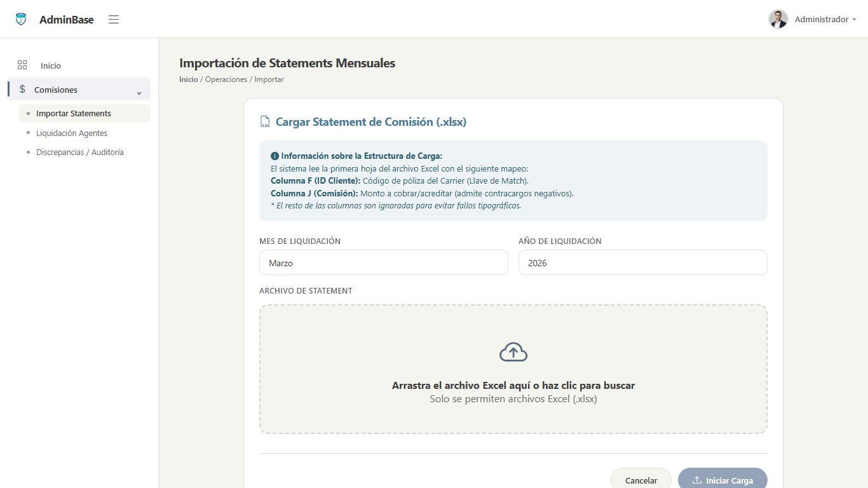Go to Liquidación Agentes

click(72, 133)
